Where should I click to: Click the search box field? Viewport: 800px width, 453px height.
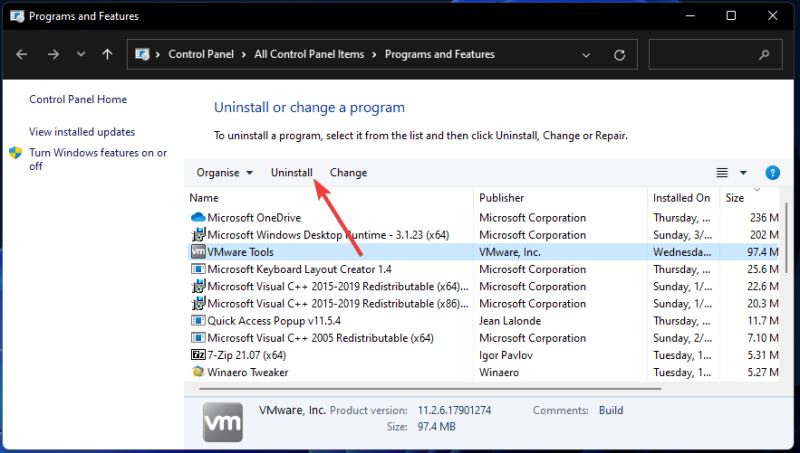[x=715, y=54]
